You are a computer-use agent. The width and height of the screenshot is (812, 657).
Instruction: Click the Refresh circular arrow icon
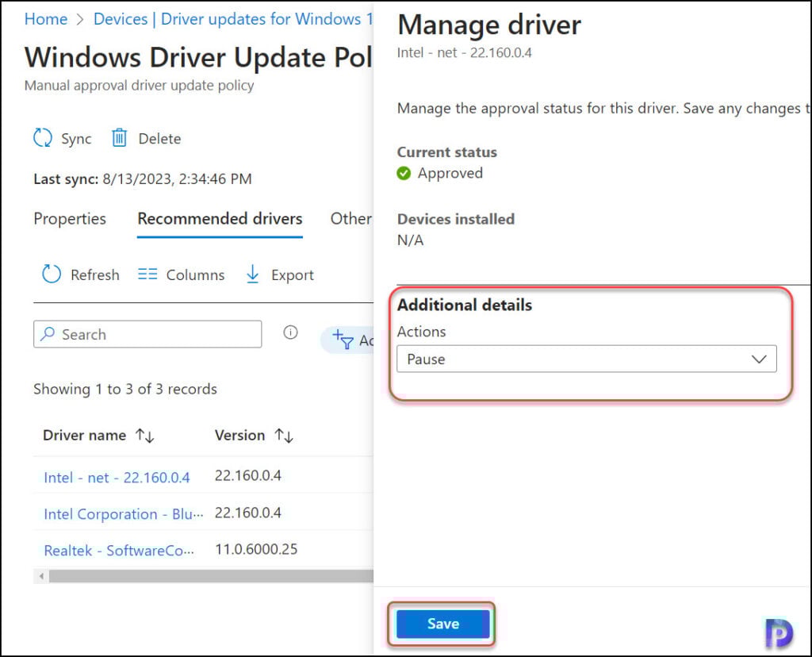52,274
